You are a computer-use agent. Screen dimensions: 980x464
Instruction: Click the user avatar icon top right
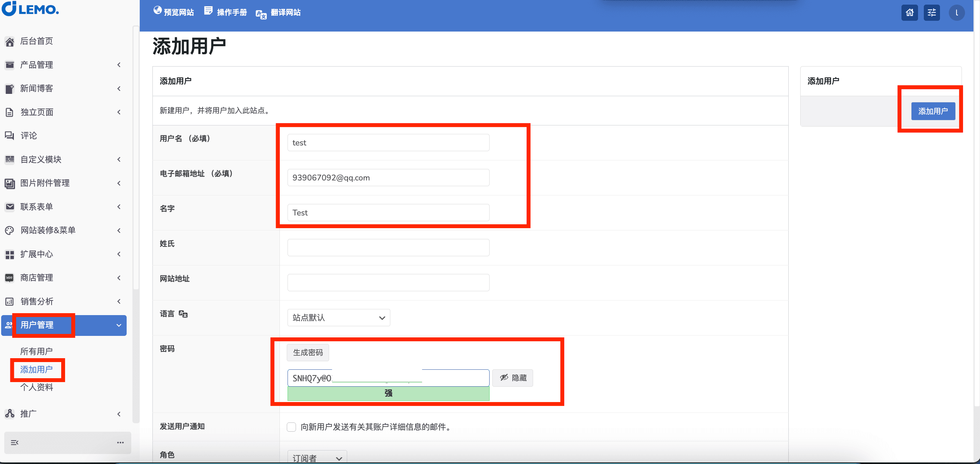(957, 13)
